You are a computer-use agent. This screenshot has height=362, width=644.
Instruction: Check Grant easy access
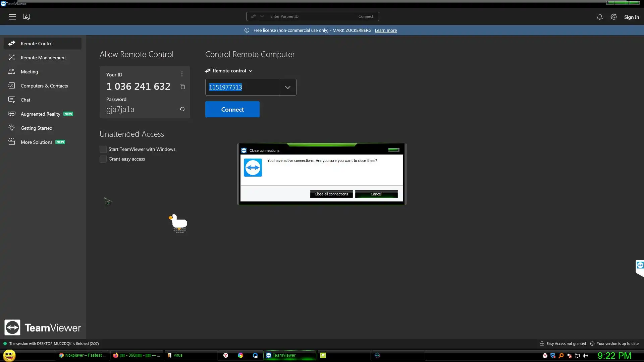coord(103,159)
